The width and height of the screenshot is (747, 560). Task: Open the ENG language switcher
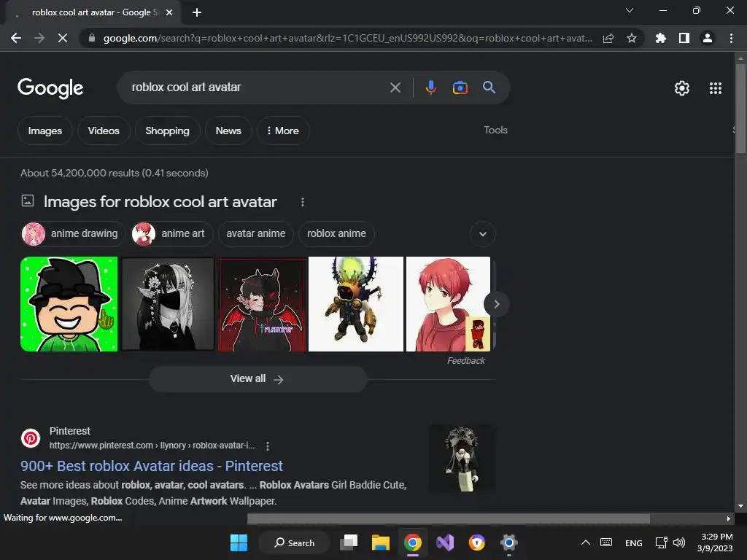634,542
